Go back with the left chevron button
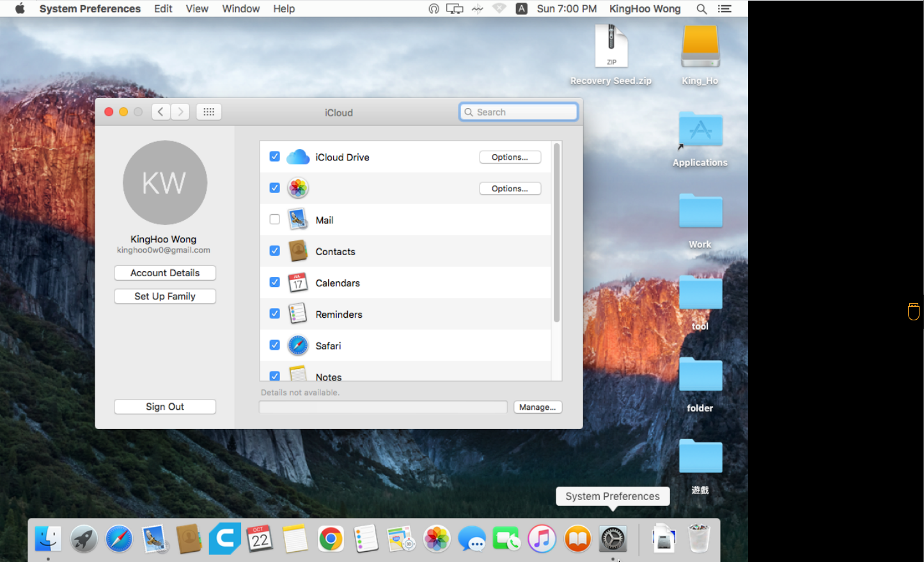The width and height of the screenshot is (924, 562). point(161,112)
